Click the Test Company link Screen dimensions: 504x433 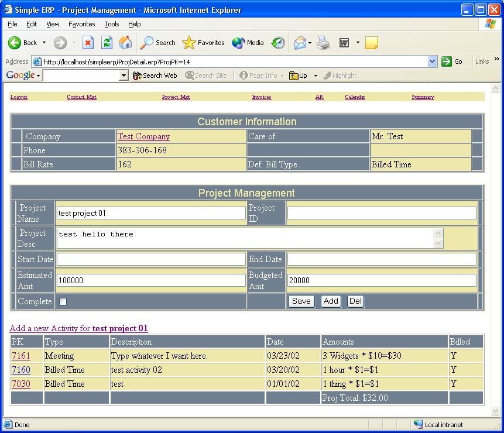click(143, 136)
